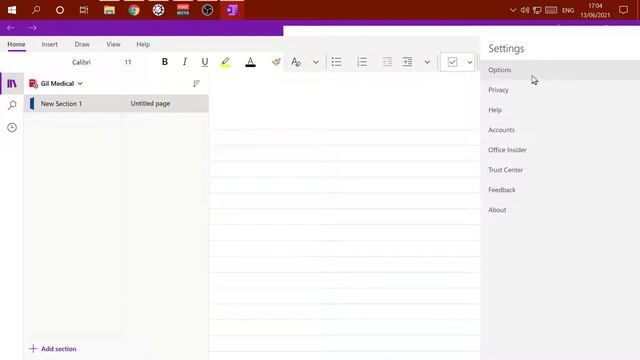This screenshot has width=640, height=360.
Task: Open Google Chrome from taskbar
Action: click(x=134, y=10)
